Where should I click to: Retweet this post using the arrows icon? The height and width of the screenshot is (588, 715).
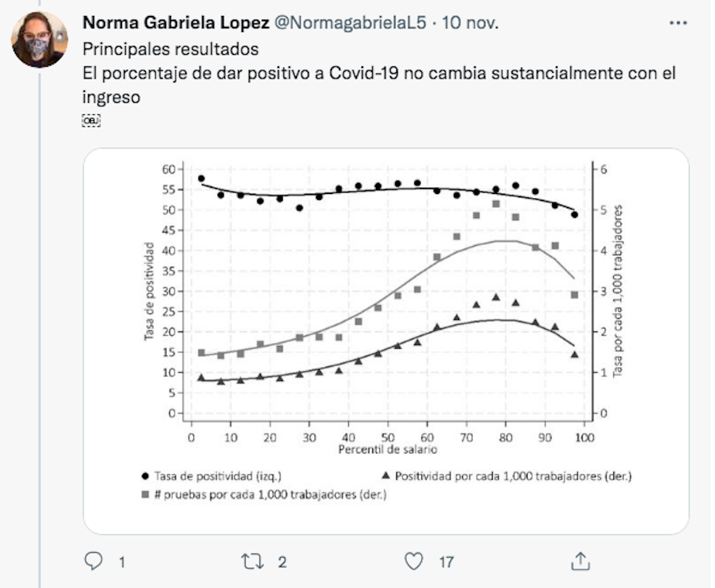pos(252,561)
